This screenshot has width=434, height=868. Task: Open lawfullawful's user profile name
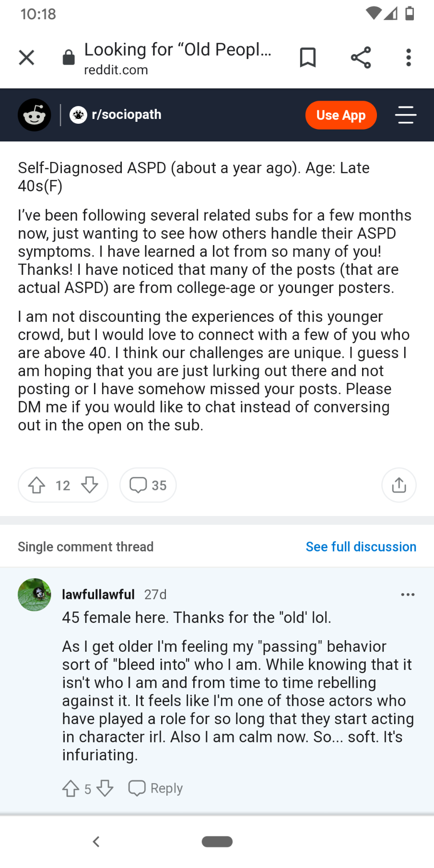tap(98, 595)
